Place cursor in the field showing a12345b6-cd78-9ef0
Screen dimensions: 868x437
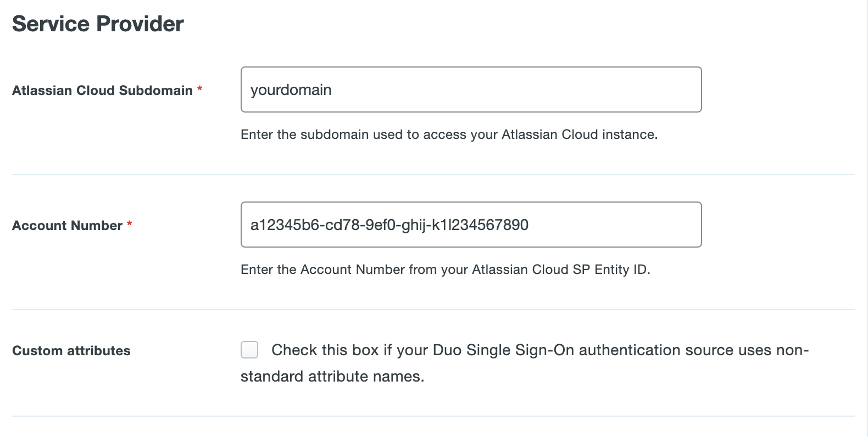(470, 224)
